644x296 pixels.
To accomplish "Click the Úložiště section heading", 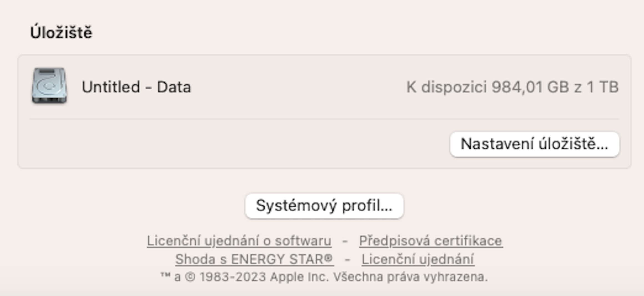I will (x=61, y=32).
